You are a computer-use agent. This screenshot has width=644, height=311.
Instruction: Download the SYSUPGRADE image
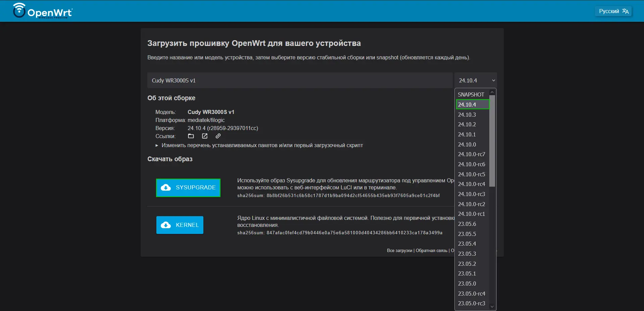(188, 188)
